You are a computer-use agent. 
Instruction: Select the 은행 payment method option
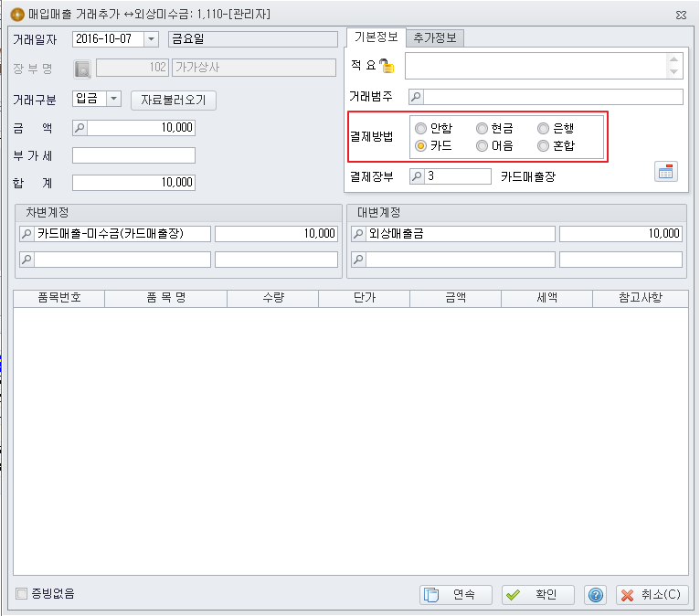[x=556, y=129]
